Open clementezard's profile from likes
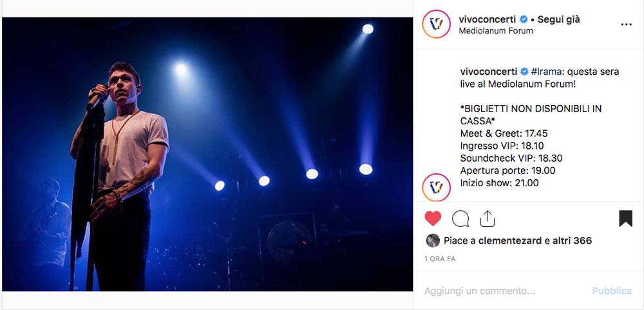Viewport: 644px width, 310px height. (x=509, y=240)
